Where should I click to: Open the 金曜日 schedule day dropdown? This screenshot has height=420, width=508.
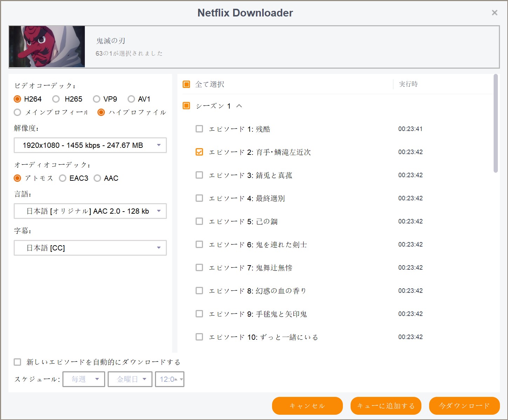tap(130, 379)
